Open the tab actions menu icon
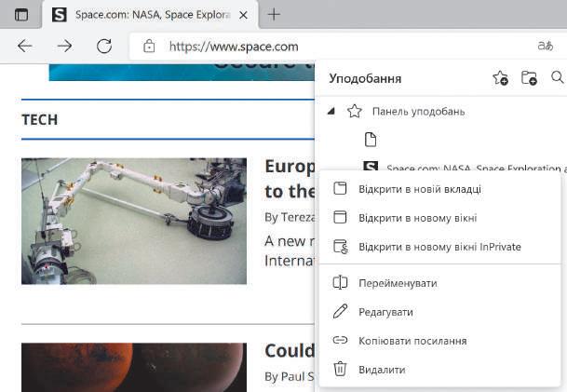 [x=21, y=15]
